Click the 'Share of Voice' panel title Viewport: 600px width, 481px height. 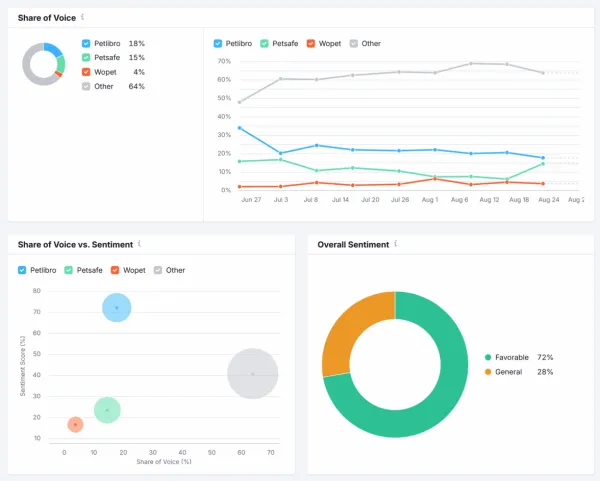(47, 18)
